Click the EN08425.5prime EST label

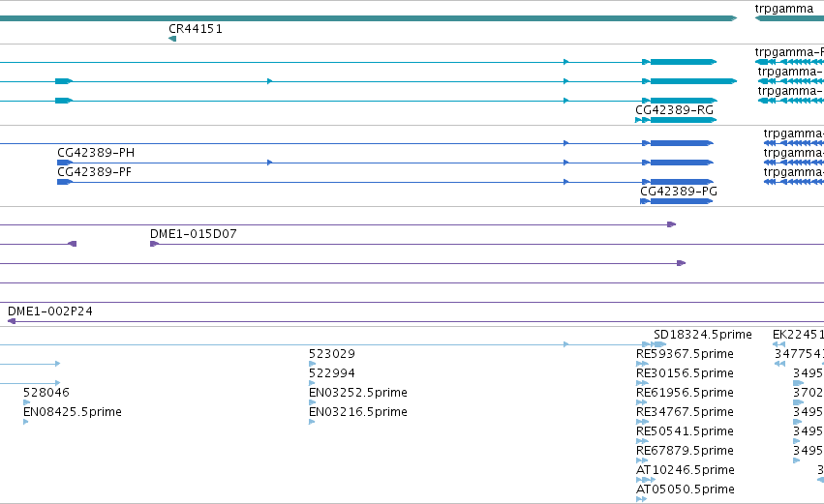pyautogui.click(x=73, y=412)
